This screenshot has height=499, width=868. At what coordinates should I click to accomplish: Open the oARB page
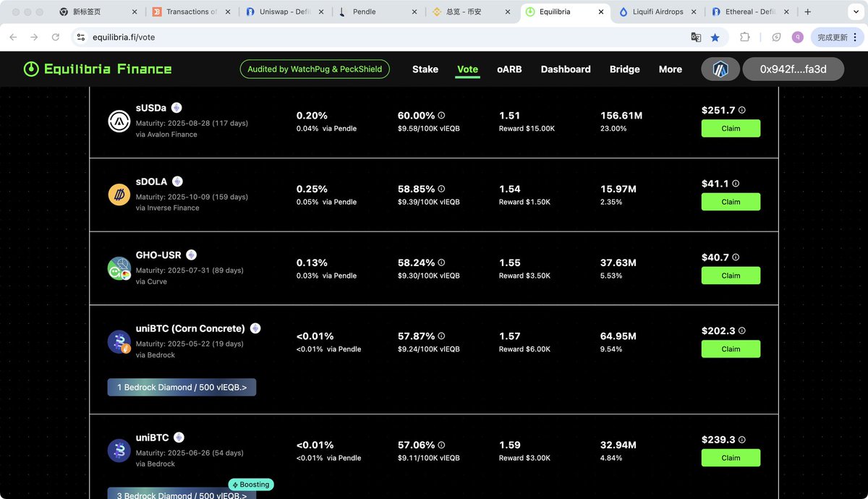(x=509, y=69)
